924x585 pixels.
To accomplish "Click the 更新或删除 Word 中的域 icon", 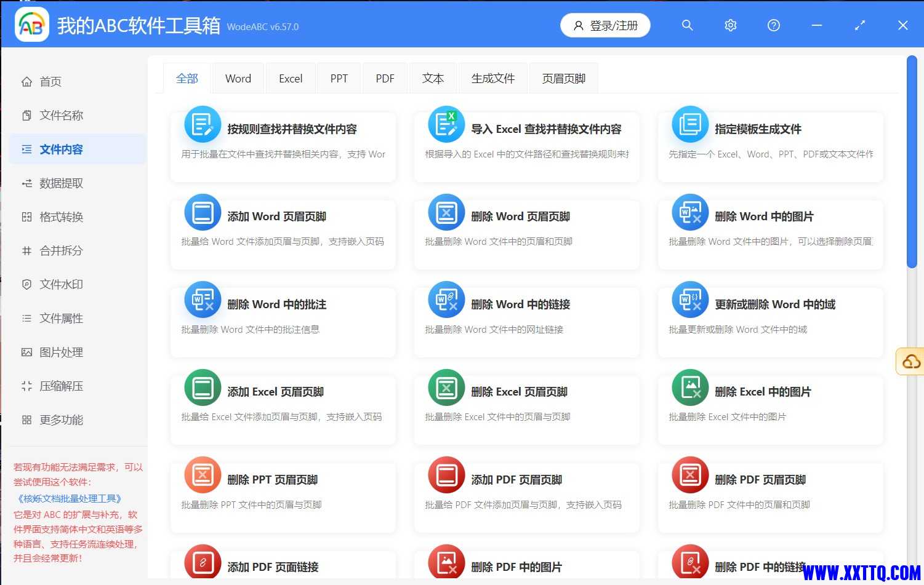I will coord(690,300).
